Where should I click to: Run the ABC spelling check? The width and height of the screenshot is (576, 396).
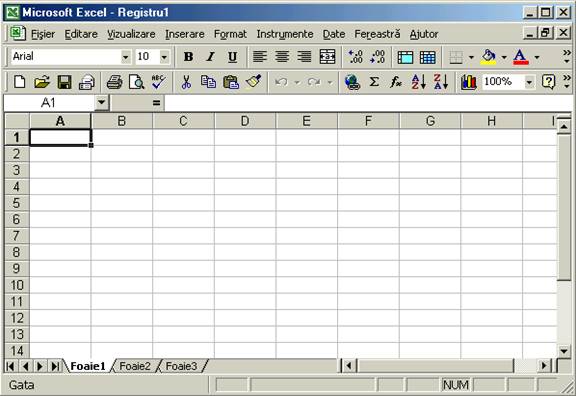[x=158, y=82]
